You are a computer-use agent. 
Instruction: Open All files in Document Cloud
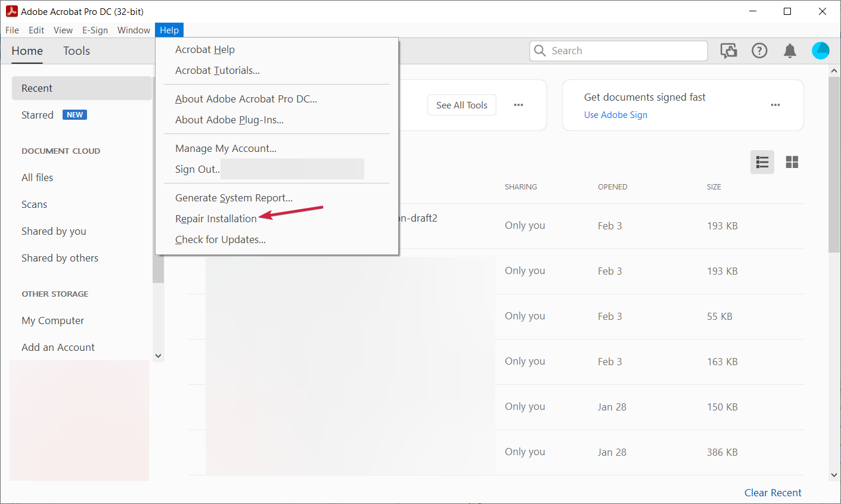point(37,178)
